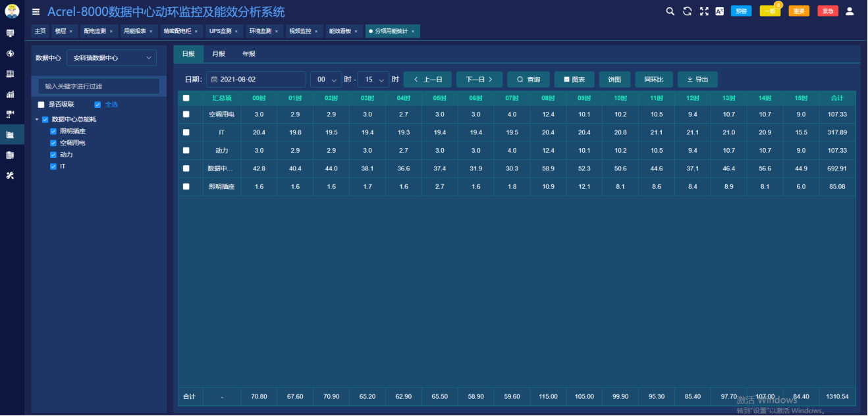Uncheck the 动力 tree checkbox
The width and height of the screenshot is (868, 416).
coord(53,155)
